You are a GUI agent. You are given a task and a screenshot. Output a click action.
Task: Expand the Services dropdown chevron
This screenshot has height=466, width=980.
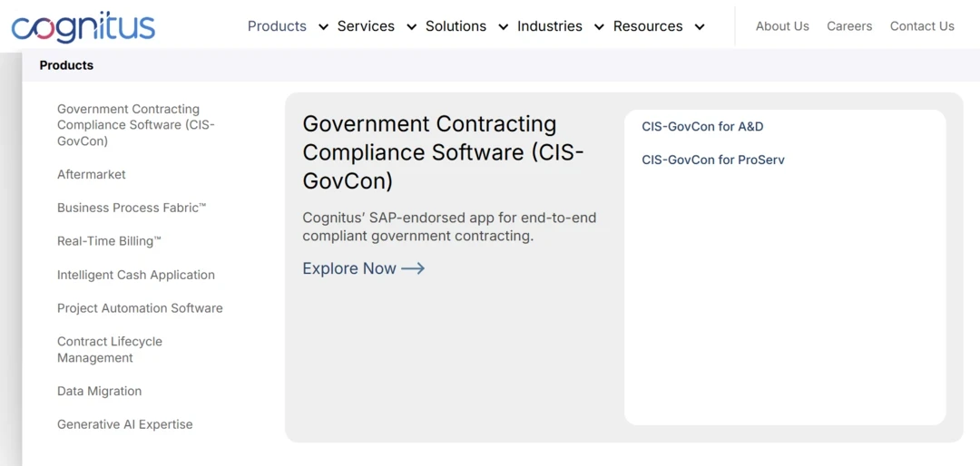tap(412, 27)
